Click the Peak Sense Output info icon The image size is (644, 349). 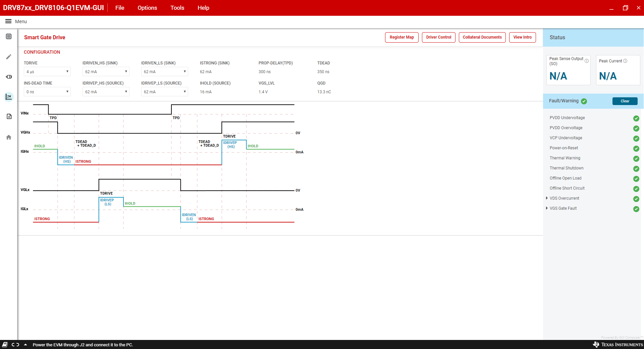[x=587, y=61]
